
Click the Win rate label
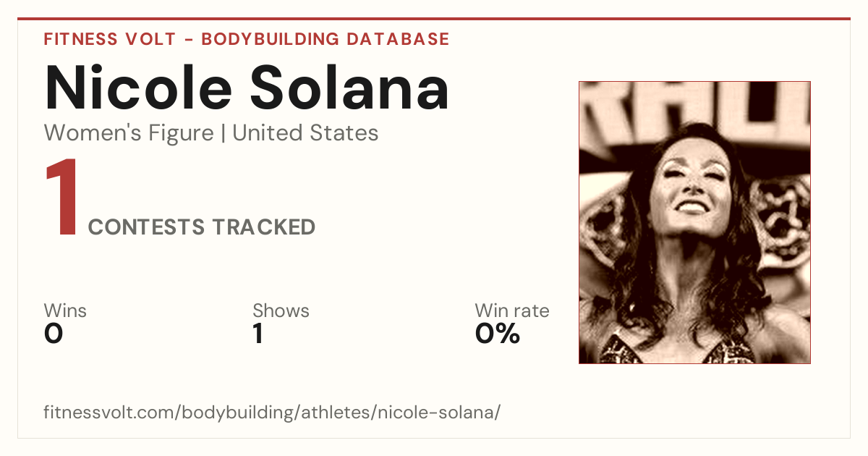(x=512, y=311)
